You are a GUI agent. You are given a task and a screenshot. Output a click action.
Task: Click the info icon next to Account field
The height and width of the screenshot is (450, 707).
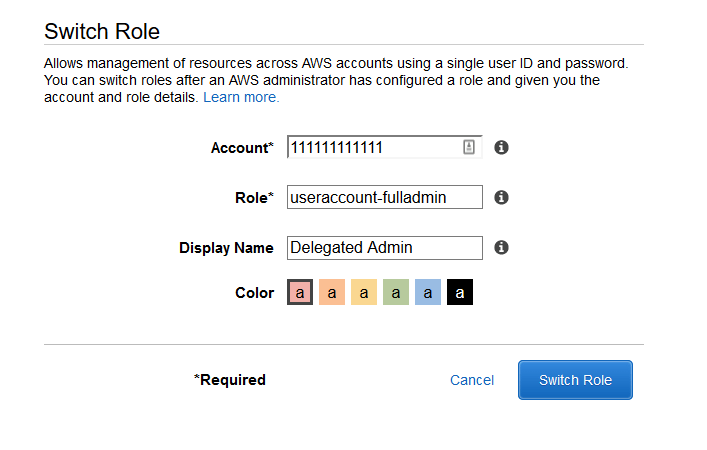point(502,147)
